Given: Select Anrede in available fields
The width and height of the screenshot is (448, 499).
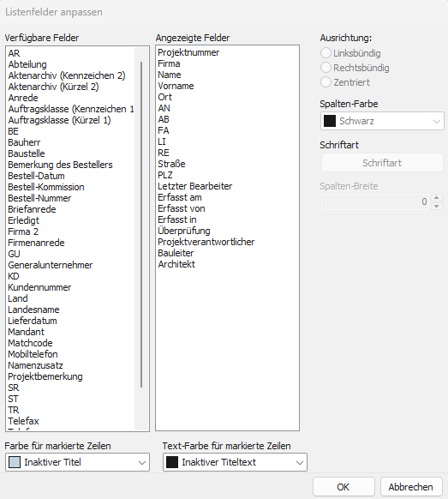Looking at the screenshot, I should pos(23,98).
